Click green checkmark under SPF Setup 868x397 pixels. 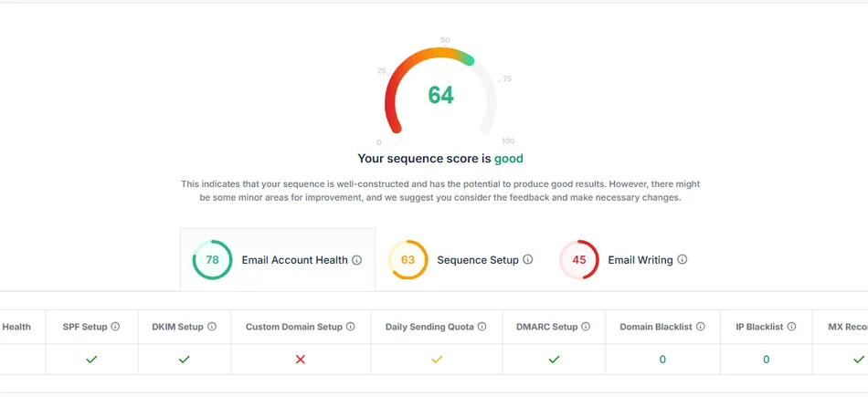click(x=92, y=360)
